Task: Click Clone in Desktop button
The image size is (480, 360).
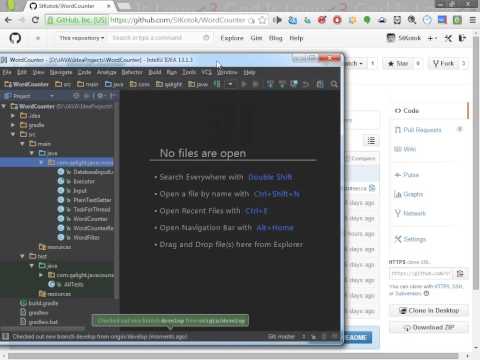Action: [x=429, y=310]
